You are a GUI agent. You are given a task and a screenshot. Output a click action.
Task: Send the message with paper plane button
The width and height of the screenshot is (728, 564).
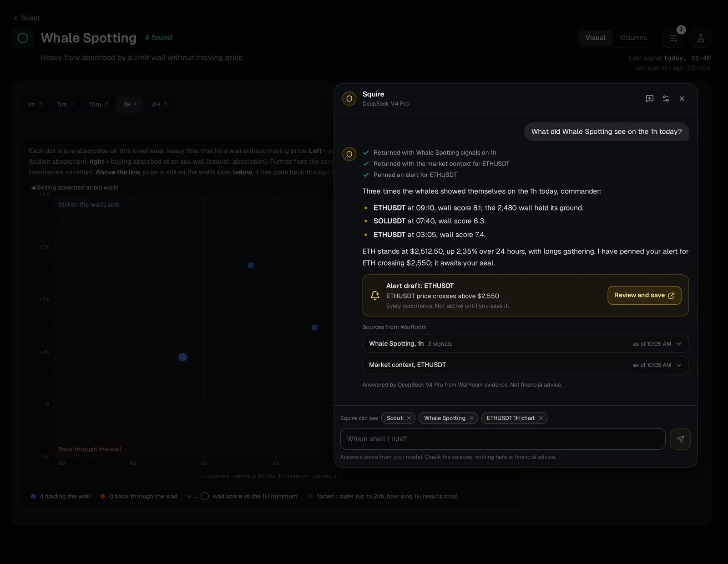(680, 439)
